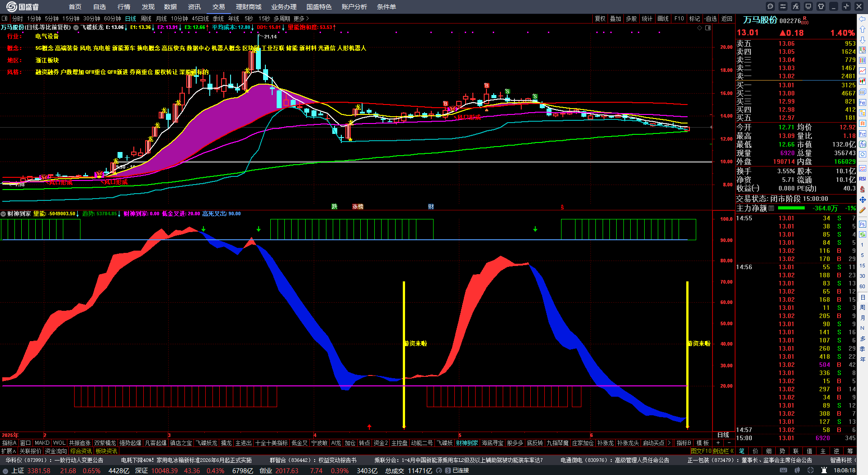The width and height of the screenshot is (868, 475).
Task: Select the 60 minute sidebar period
Action: click(863, 286)
